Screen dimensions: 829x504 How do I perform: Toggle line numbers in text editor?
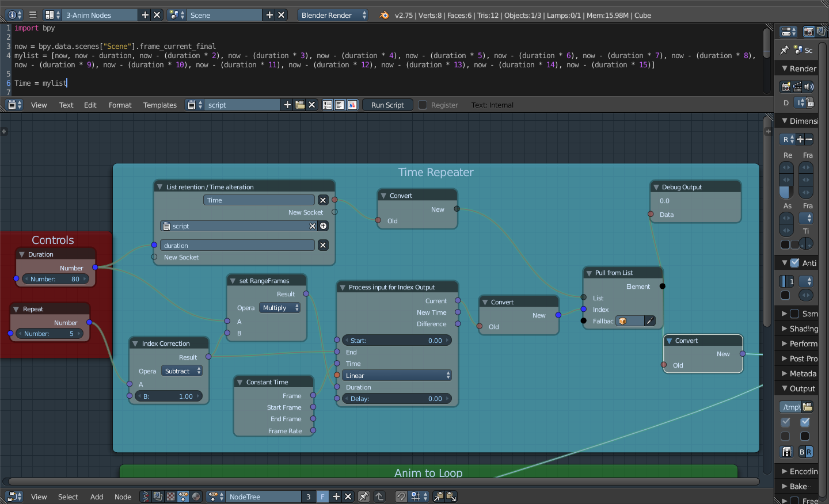coord(328,105)
